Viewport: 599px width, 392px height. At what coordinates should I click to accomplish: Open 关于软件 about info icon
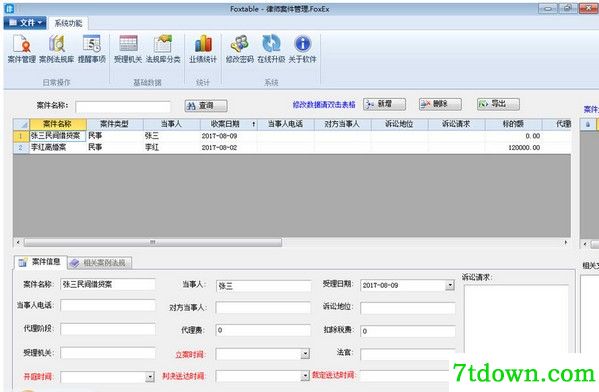[303, 49]
